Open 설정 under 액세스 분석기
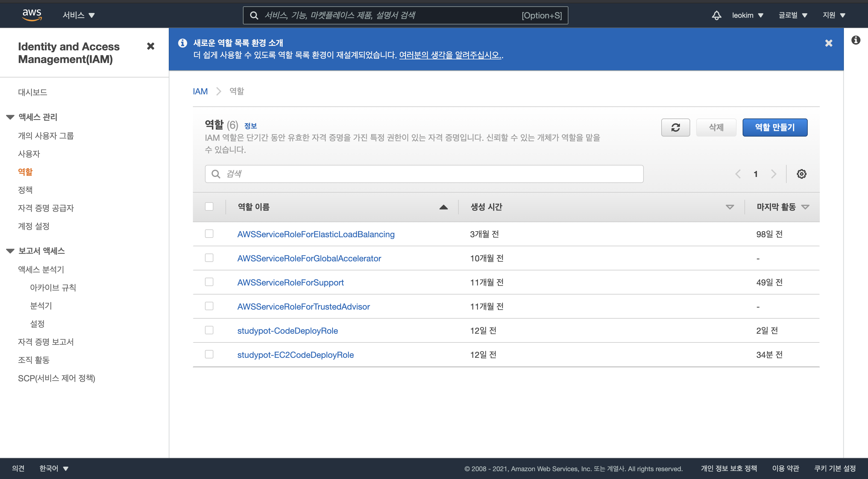 [37, 324]
